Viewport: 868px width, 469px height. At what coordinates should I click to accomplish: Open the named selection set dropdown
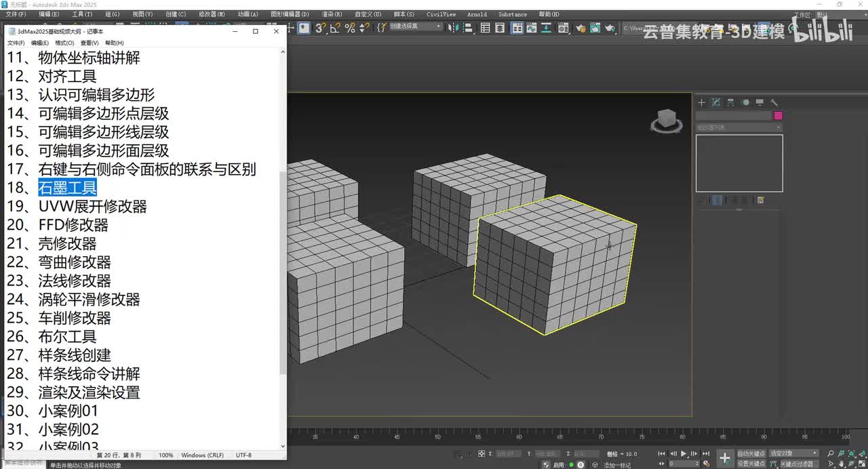pos(415,27)
